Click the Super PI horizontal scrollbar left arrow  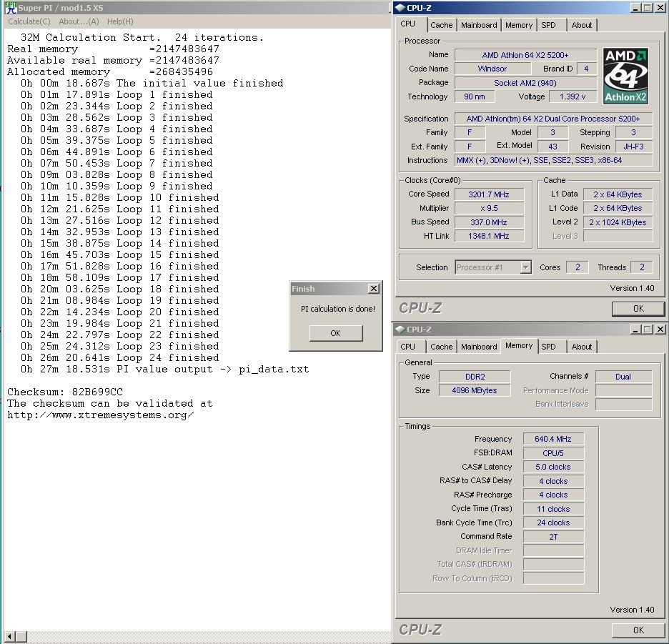(10, 635)
